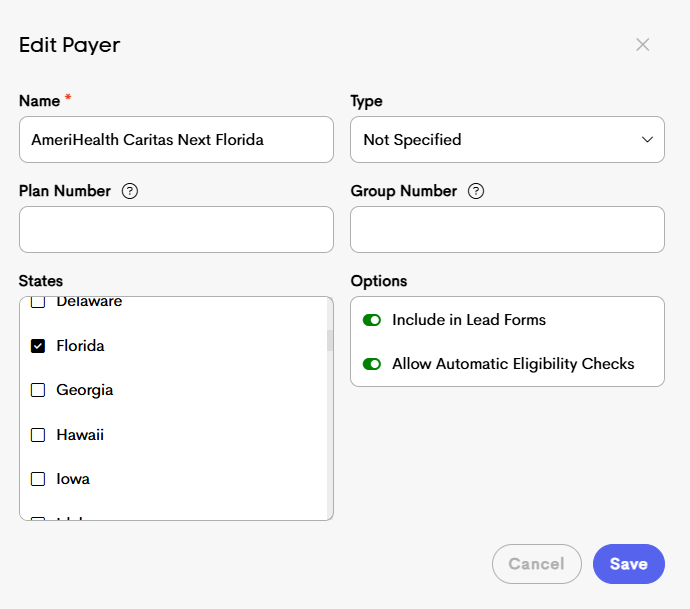Click the Plan Number help icon
The image size is (690, 609).
(x=129, y=191)
